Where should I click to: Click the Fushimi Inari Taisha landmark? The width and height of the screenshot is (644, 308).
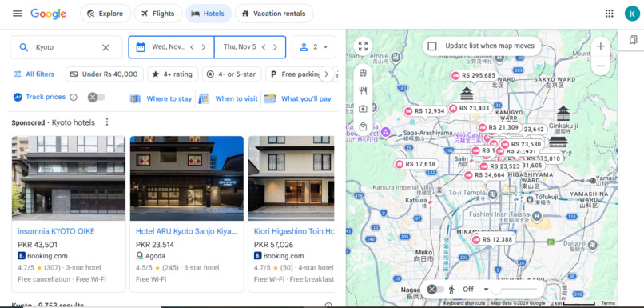pyautogui.click(x=536, y=215)
